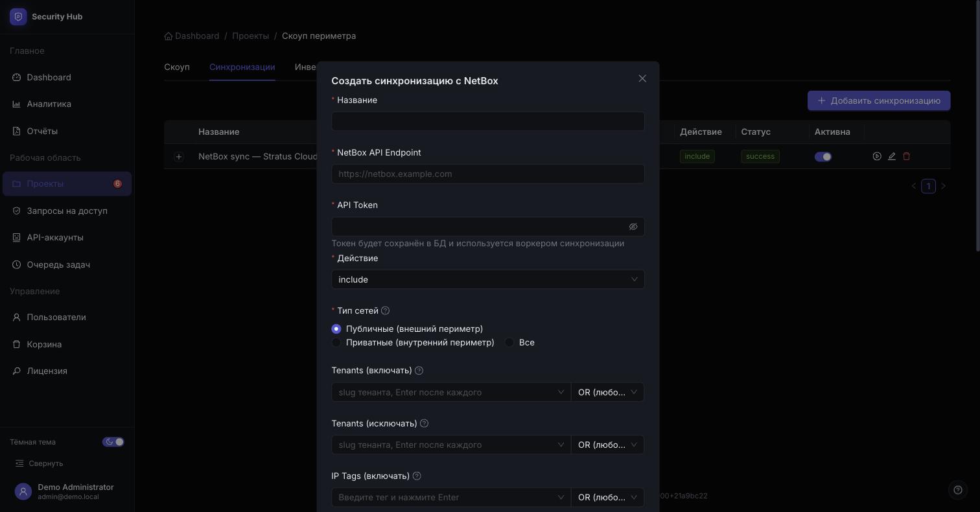This screenshot has width=980, height=512.
Task: Toggle the Тёмная тема switch
Action: coord(113,442)
